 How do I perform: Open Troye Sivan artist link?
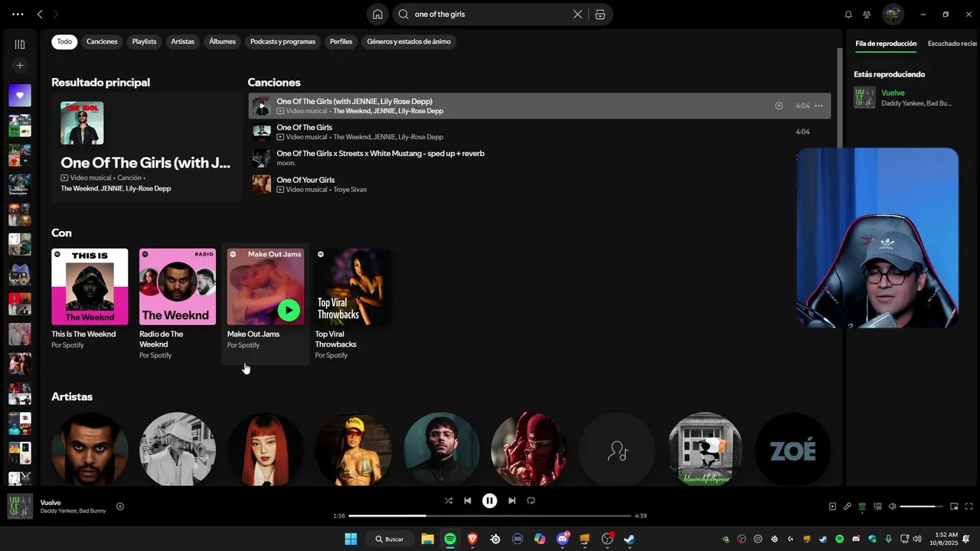pos(350,190)
